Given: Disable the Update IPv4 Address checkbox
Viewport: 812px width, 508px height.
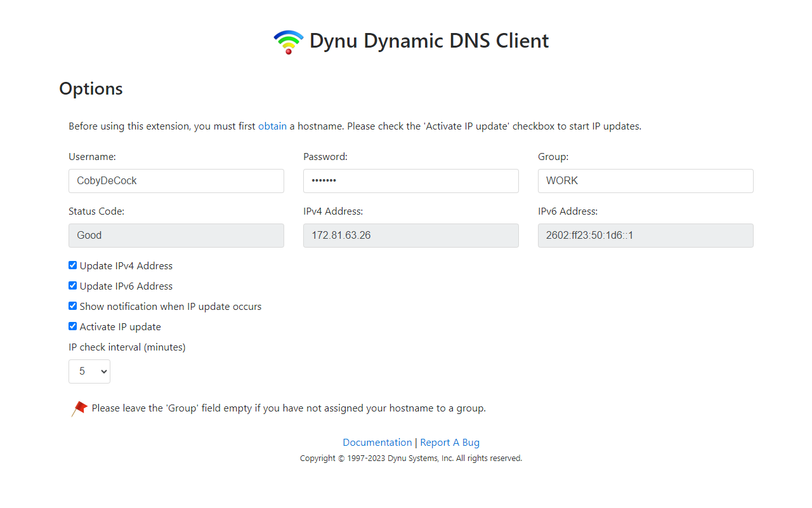Looking at the screenshot, I should [x=72, y=265].
